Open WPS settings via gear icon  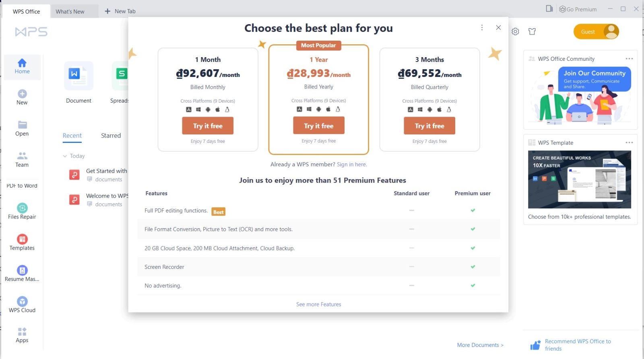[x=515, y=31]
